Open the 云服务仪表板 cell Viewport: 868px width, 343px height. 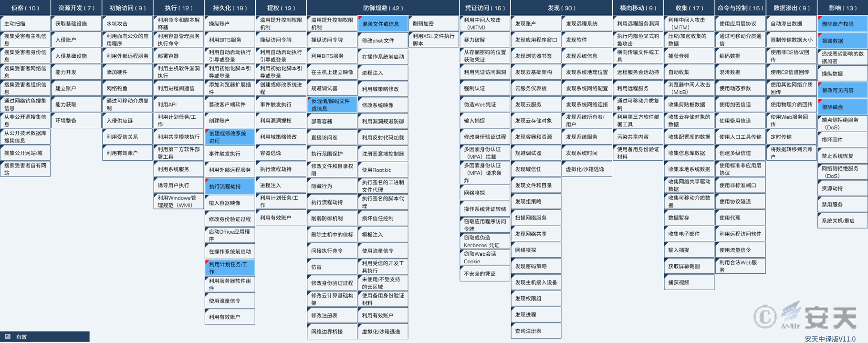pyautogui.click(x=536, y=88)
